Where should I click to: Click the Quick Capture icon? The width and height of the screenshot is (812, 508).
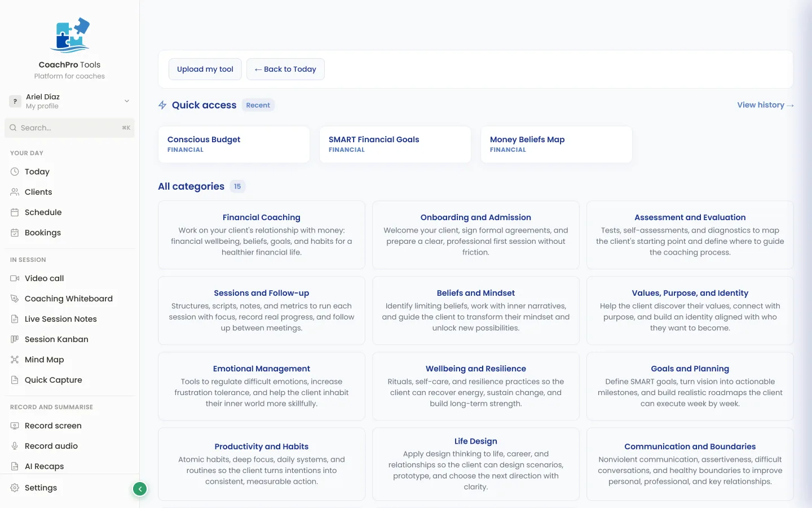click(15, 380)
